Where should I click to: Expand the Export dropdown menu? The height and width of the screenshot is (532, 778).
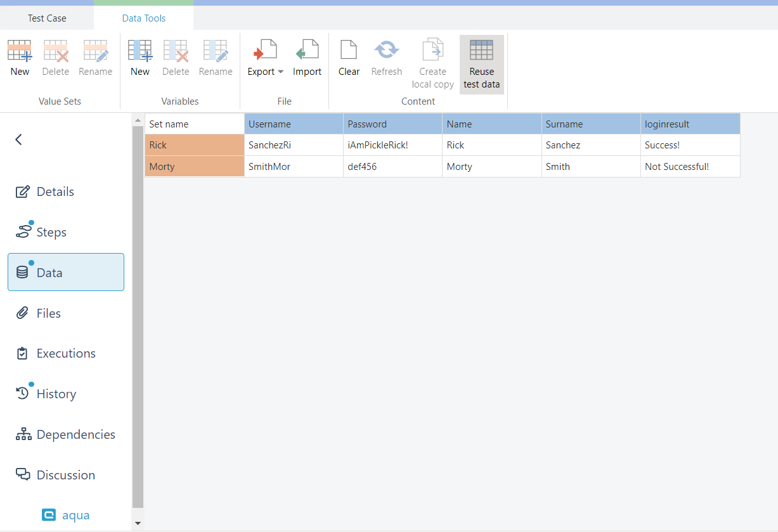[x=281, y=72]
